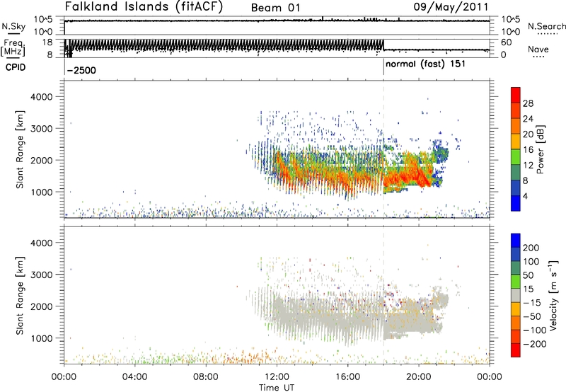Click the gray swatch in Velocity colorbar

click(x=516, y=295)
